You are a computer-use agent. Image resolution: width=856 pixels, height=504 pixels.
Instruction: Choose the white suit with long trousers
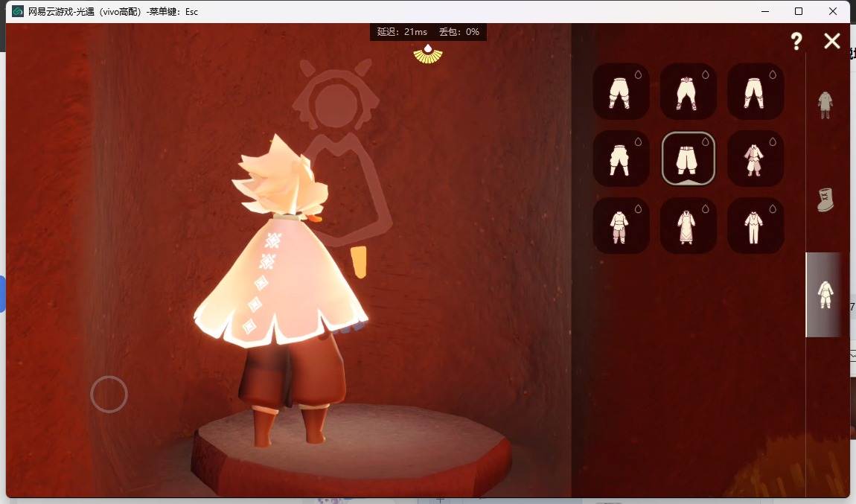(x=756, y=226)
